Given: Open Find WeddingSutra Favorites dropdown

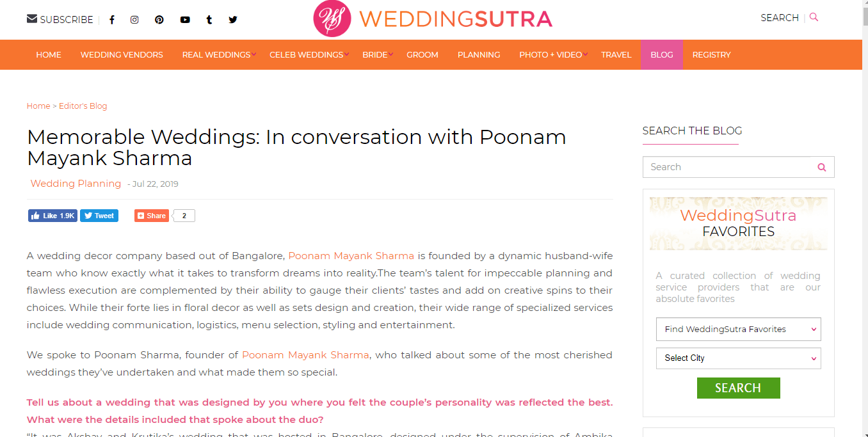Looking at the screenshot, I should coord(739,330).
